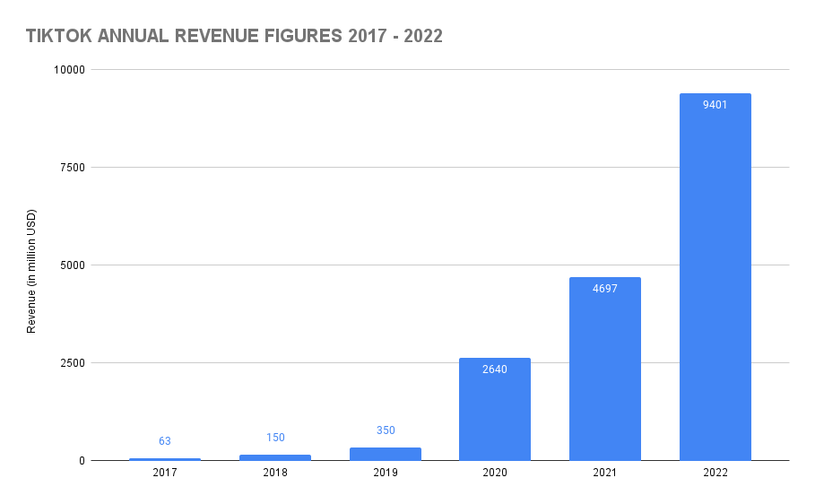
Task: Click data label "150" above 2018
Action: coord(275,438)
